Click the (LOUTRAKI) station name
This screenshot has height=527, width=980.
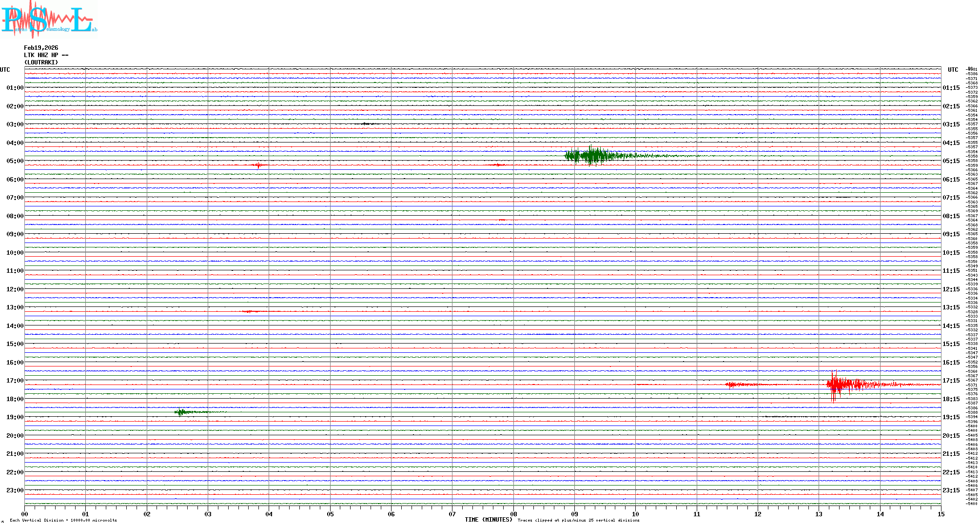[41, 62]
